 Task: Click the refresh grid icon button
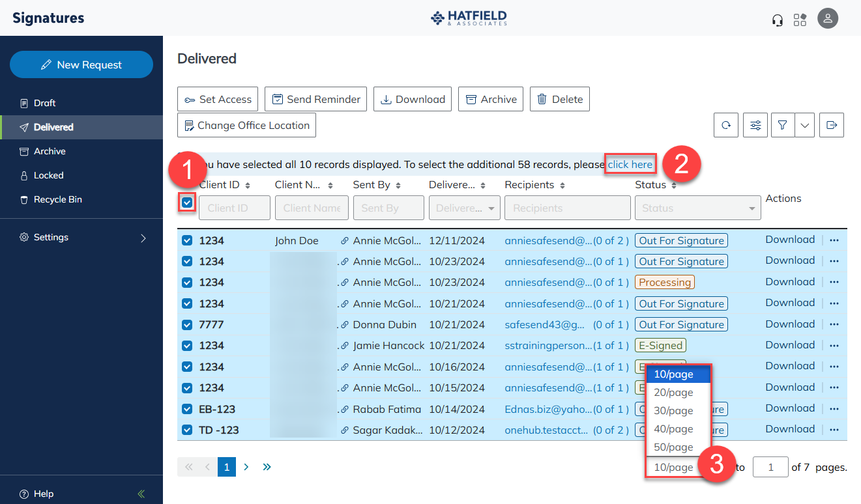coord(726,125)
